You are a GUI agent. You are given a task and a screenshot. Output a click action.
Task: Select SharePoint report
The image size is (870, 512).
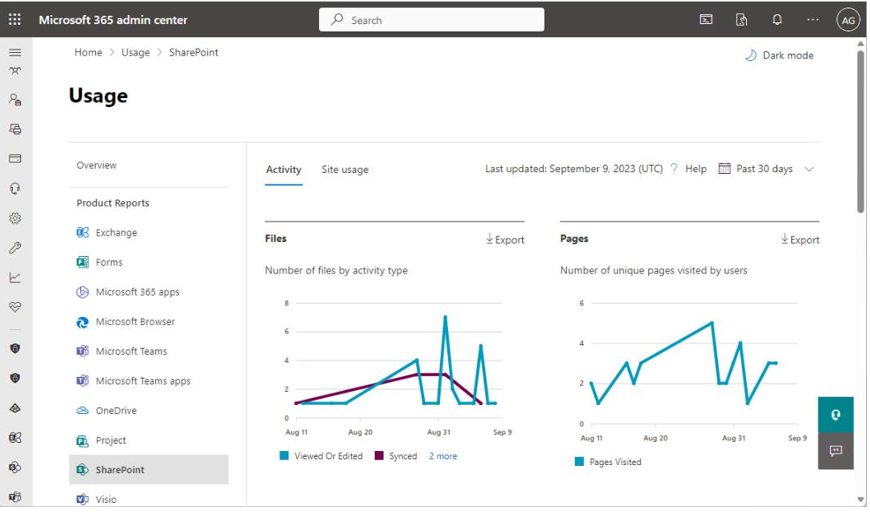[x=149, y=470]
